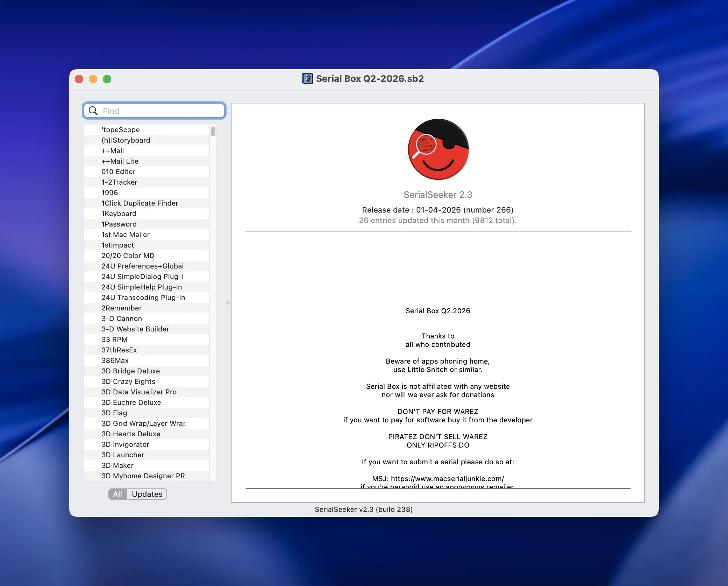
Task: Click the list scrollbar thumb
Action: coord(213,131)
